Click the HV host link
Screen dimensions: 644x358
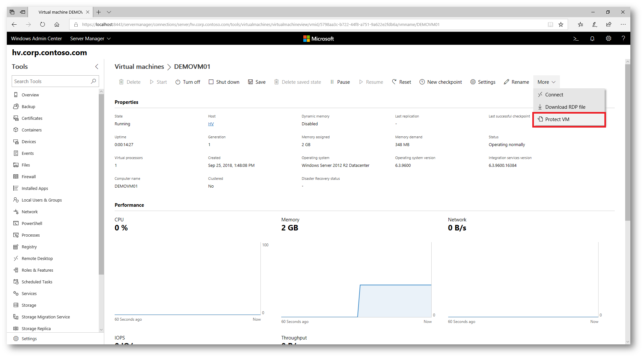[211, 124]
